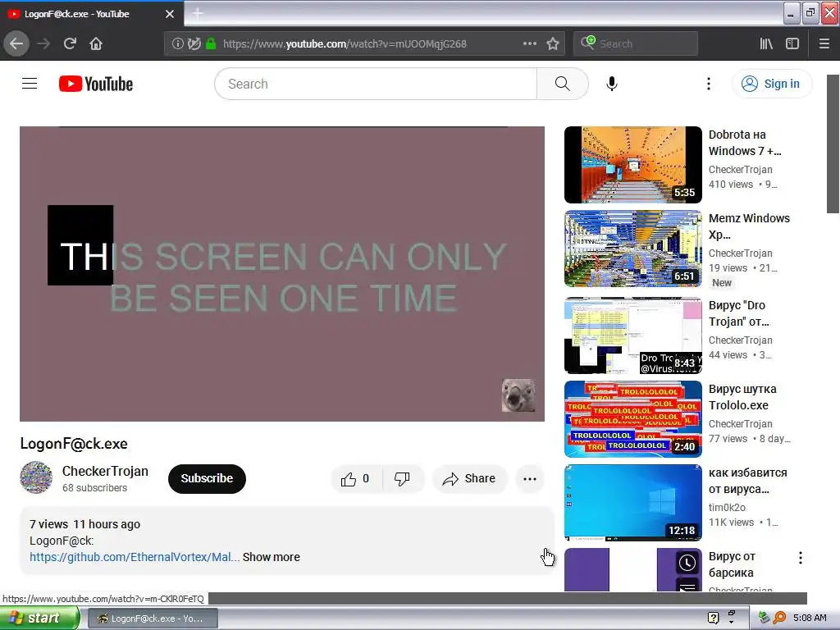This screenshot has width=840, height=630.
Task: Go back with the browser back arrow
Action: click(16, 44)
